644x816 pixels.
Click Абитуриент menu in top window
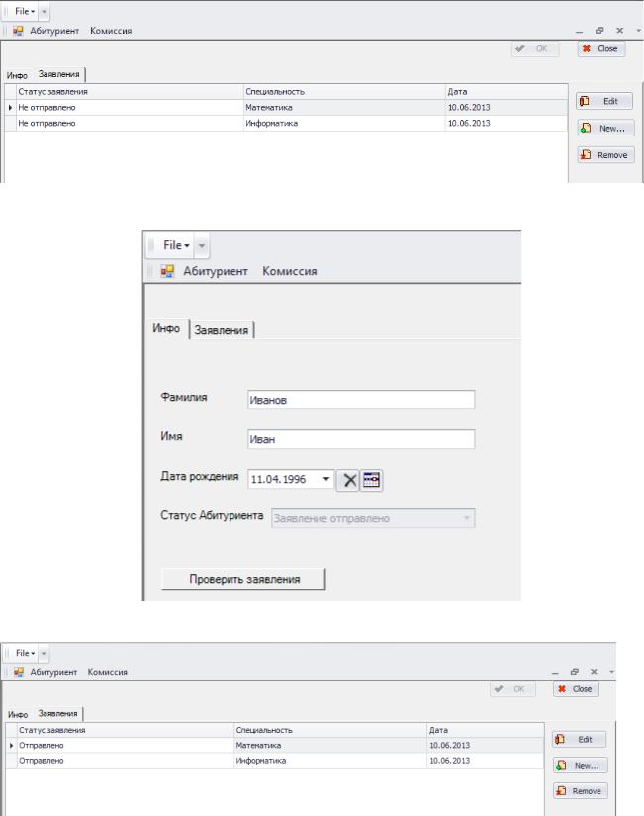pyautogui.click(x=54, y=31)
